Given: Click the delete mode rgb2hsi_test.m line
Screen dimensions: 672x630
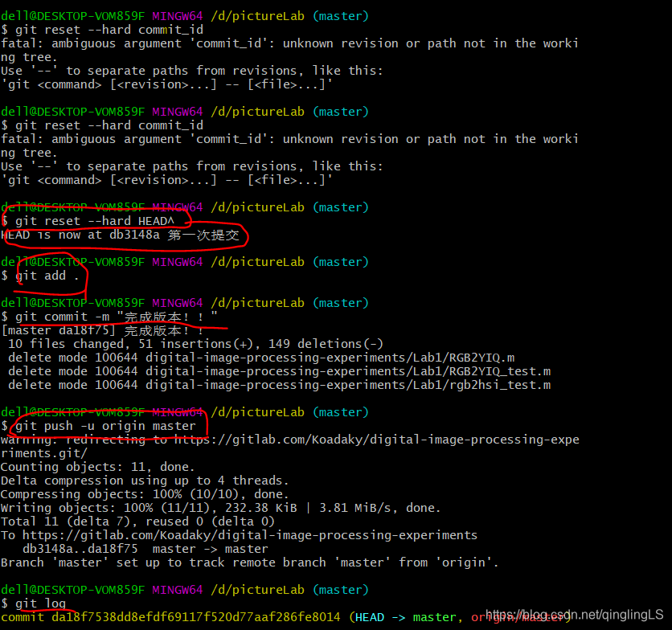Looking at the screenshot, I should click(280, 385).
